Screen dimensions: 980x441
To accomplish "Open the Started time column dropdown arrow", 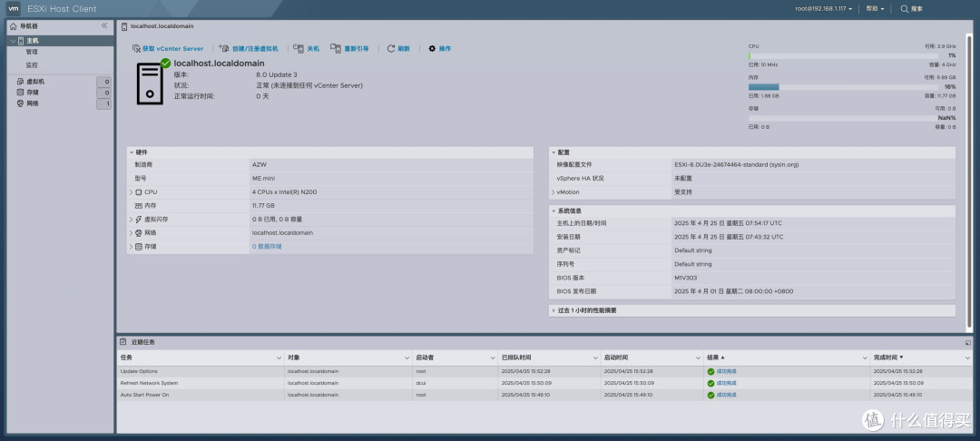I will (x=698, y=358).
